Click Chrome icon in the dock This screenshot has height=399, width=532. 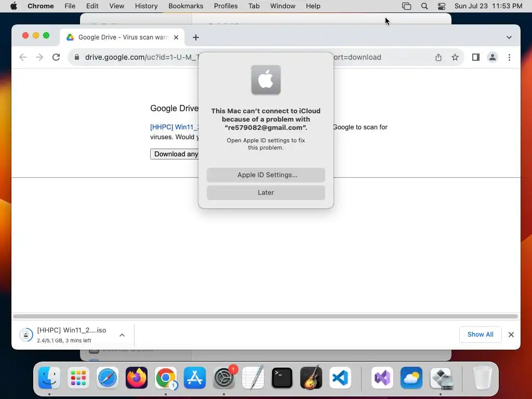(x=166, y=378)
